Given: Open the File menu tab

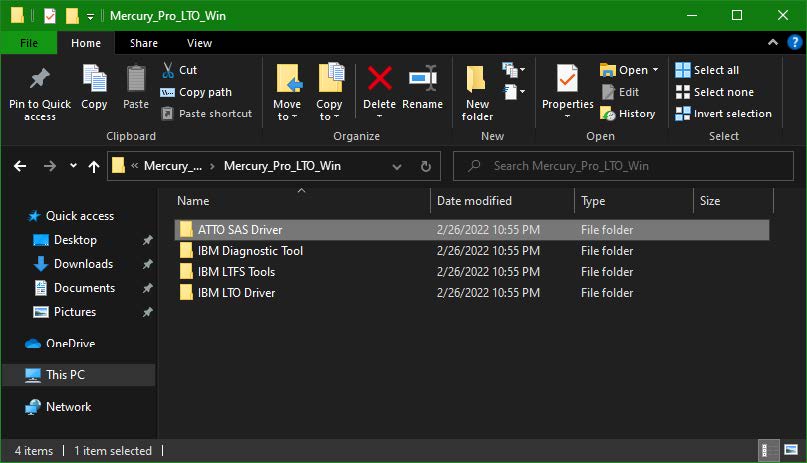Looking at the screenshot, I should [29, 43].
